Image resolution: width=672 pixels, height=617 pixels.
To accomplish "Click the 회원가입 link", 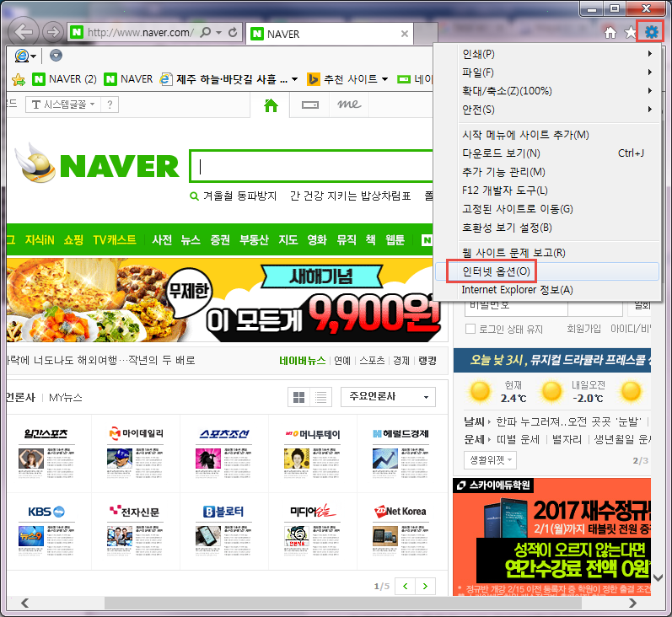I will tap(583, 329).
